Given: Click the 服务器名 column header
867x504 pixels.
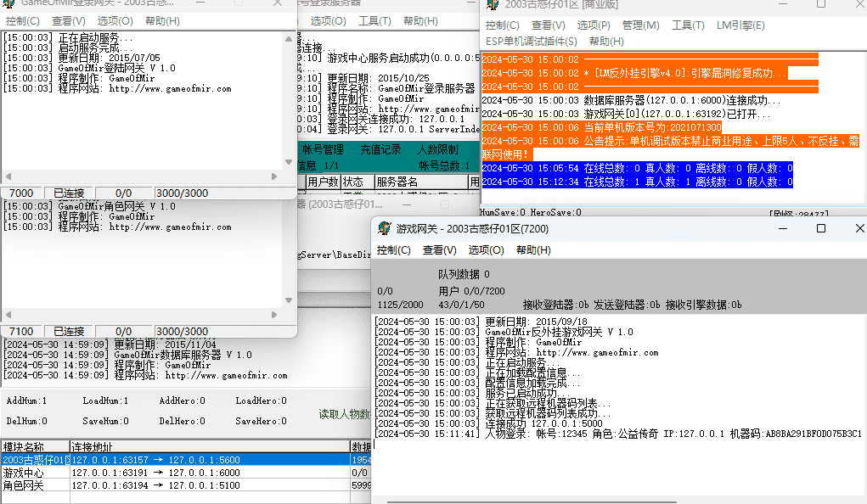Looking at the screenshot, I should point(420,182).
